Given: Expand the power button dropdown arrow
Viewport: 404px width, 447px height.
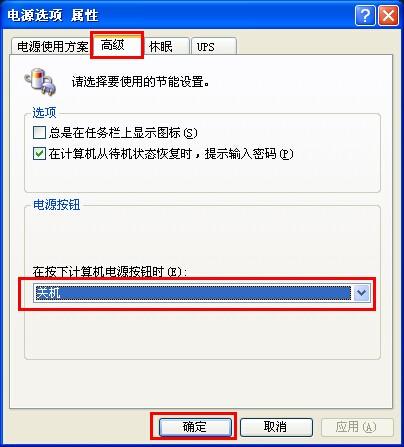Looking at the screenshot, I should tap(361, 293).
